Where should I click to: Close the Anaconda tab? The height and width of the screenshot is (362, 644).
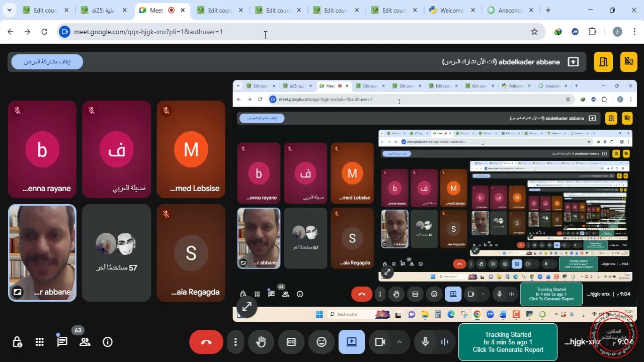pyautogui.click(x=532, y=10)
